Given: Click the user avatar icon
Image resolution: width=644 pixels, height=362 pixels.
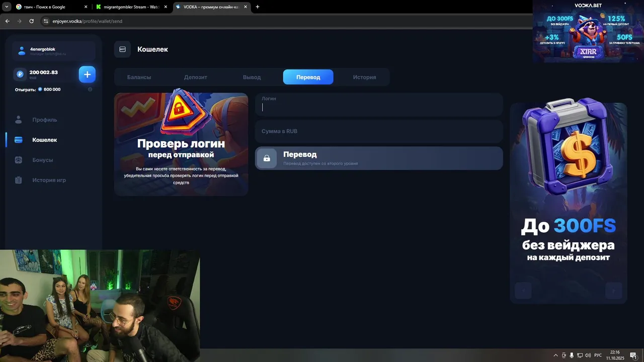Looking at the screenshot, I should tap(22, 51).
